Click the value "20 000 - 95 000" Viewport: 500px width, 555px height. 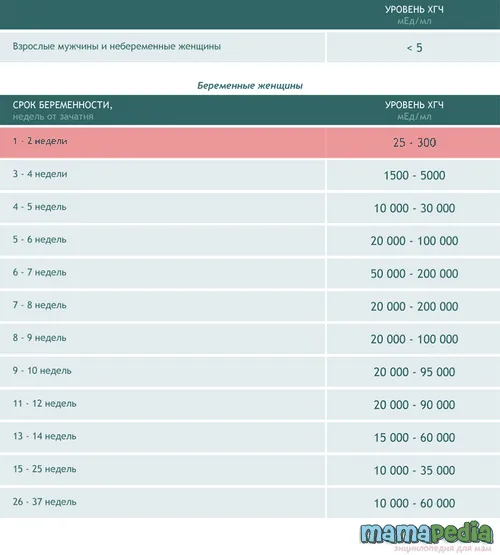414,372
